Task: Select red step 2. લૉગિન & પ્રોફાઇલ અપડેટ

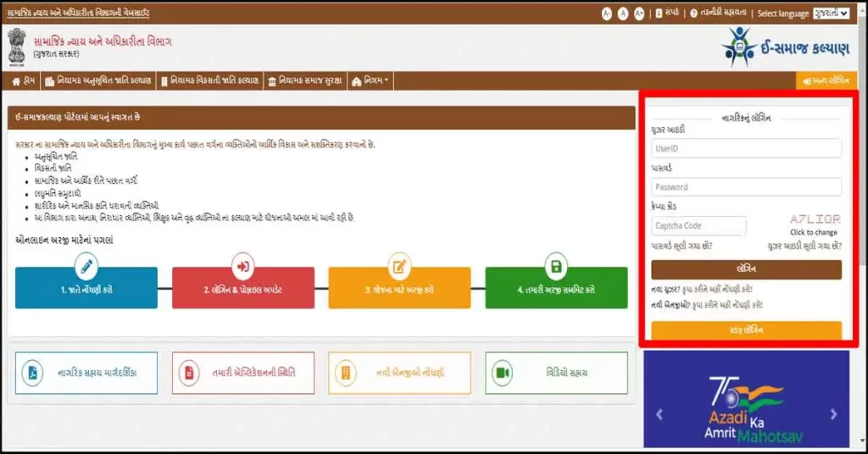Action: point(243,288)
